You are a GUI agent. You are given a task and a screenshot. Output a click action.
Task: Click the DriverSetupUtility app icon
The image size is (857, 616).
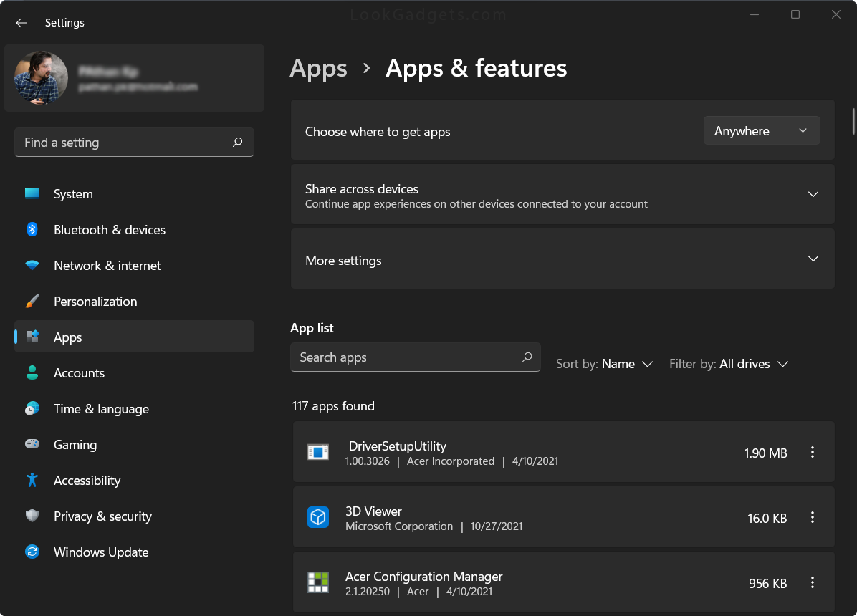tap(317, 452)
